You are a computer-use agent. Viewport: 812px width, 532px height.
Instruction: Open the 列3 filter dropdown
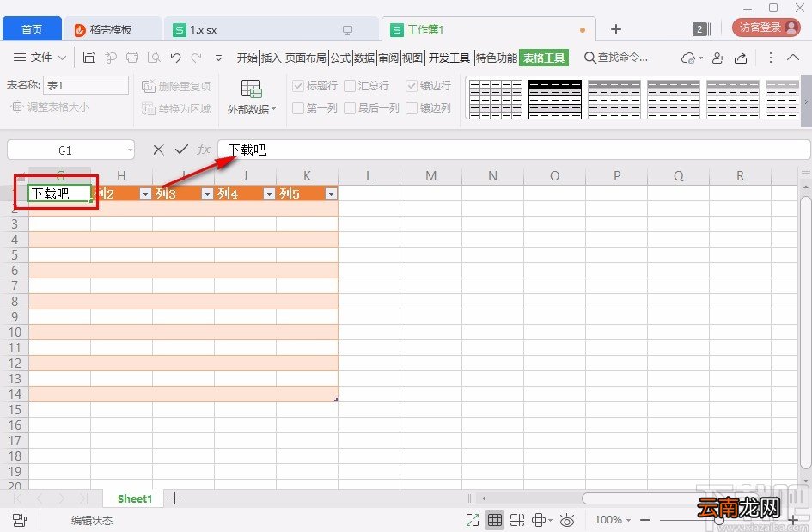pos(207,193)
